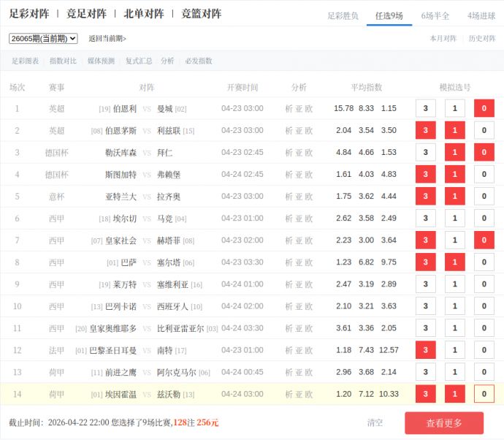Image resolution: width=504 pixels, height=440 pixels.
Task: Click 清空 to clear selections
Action: pyautogui.click(x=375, y=422)
